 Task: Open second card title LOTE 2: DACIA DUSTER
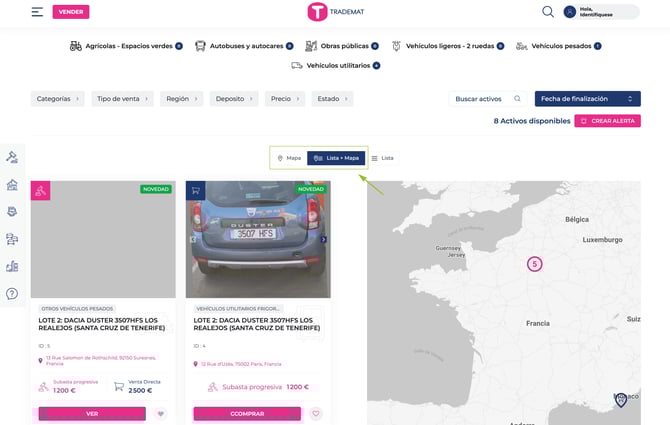257,324
